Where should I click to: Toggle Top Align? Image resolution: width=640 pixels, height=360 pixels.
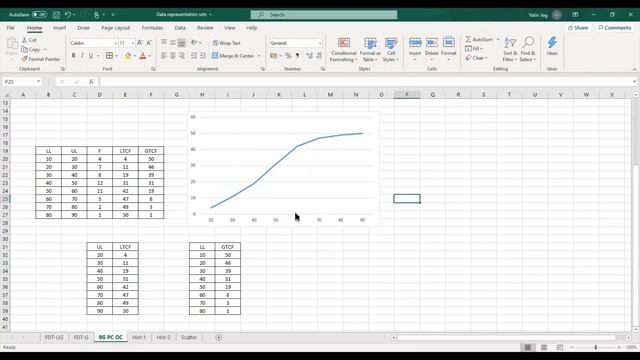[x=164, y=42]
